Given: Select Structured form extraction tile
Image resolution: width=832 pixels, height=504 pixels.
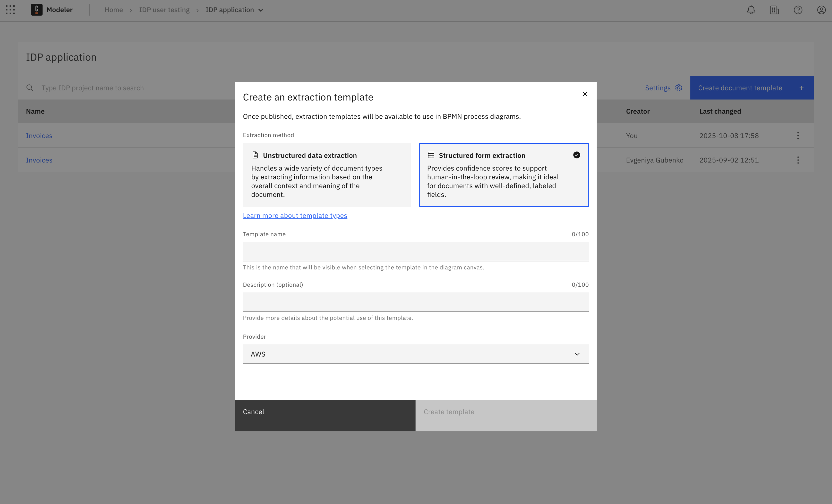Looking at the screenshot, I should tap(503, 175).
